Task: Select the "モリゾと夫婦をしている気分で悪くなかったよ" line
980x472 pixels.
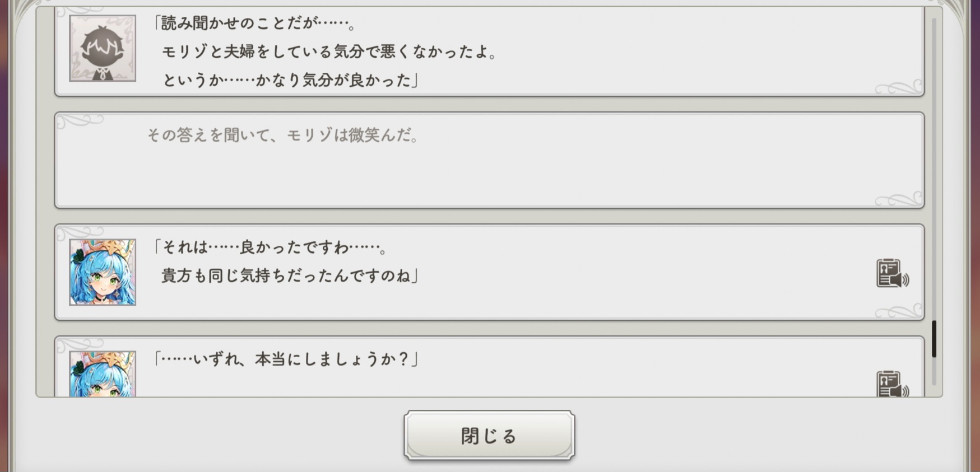Action: tap(329, 52)
